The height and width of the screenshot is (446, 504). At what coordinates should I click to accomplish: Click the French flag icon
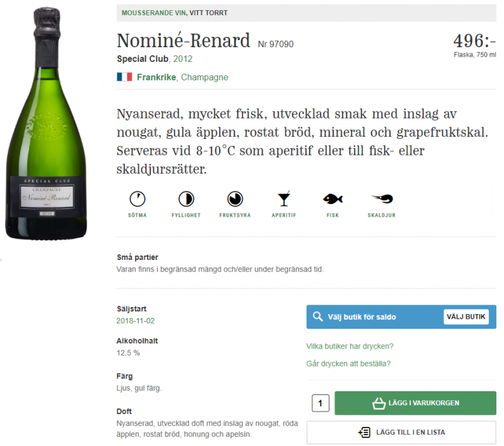pyautogui.click(x=124, y=77)
